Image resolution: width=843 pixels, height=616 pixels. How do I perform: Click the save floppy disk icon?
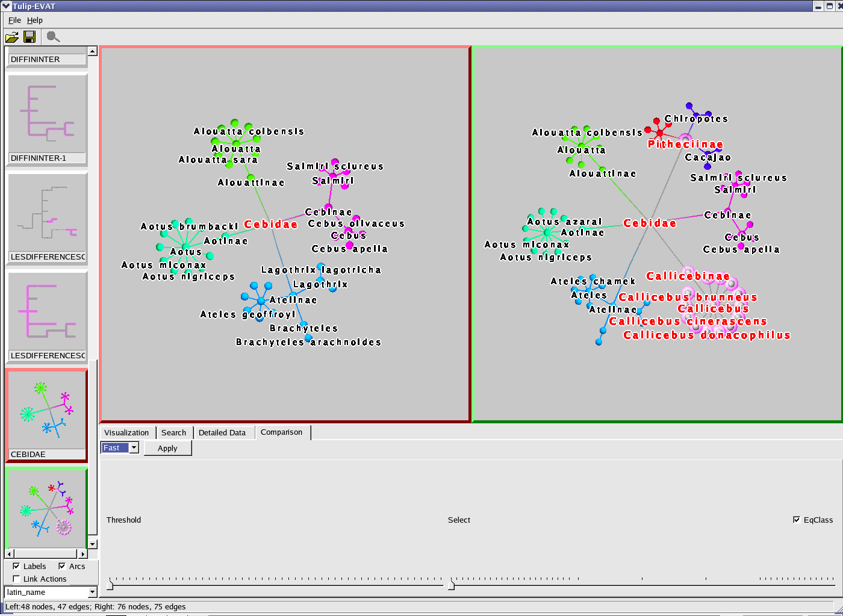[29, 37]
